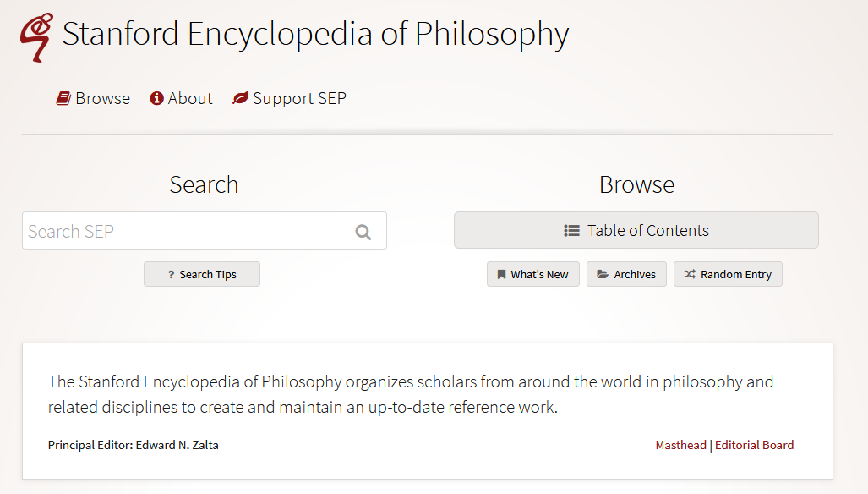The width and height of the screenshot is (868, 494).
Task: Click the bookmark icon in What's New
Action: point(501,274)
